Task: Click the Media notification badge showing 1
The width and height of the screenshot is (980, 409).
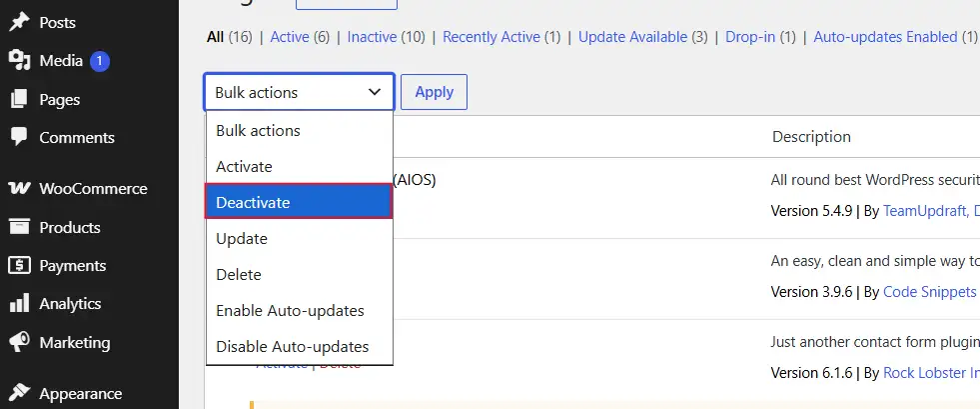Action: point(99,61)
